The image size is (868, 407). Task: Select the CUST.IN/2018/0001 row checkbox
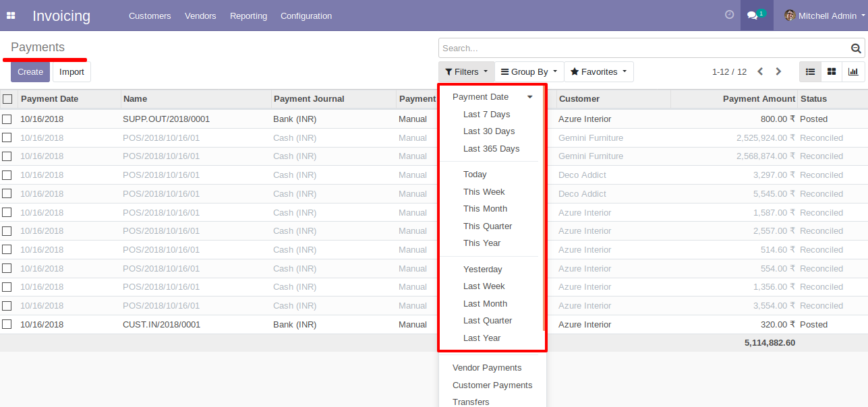[7, 324]
